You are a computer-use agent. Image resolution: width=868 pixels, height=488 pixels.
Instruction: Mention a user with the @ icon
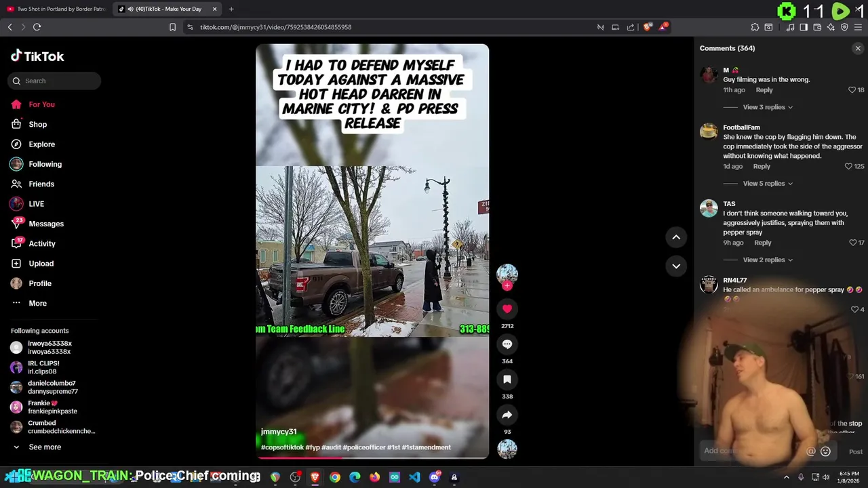810,451
